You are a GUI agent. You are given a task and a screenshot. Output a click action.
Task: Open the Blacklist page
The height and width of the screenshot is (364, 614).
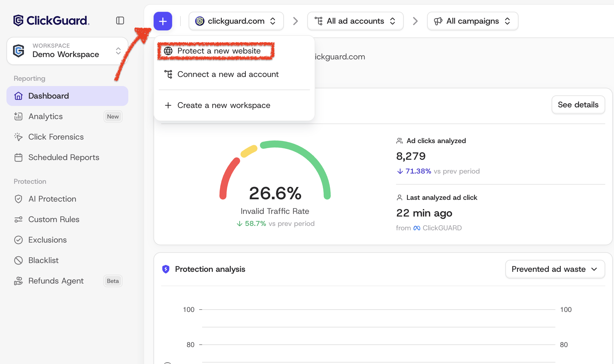pyautogui.click(x=67, y=260)
